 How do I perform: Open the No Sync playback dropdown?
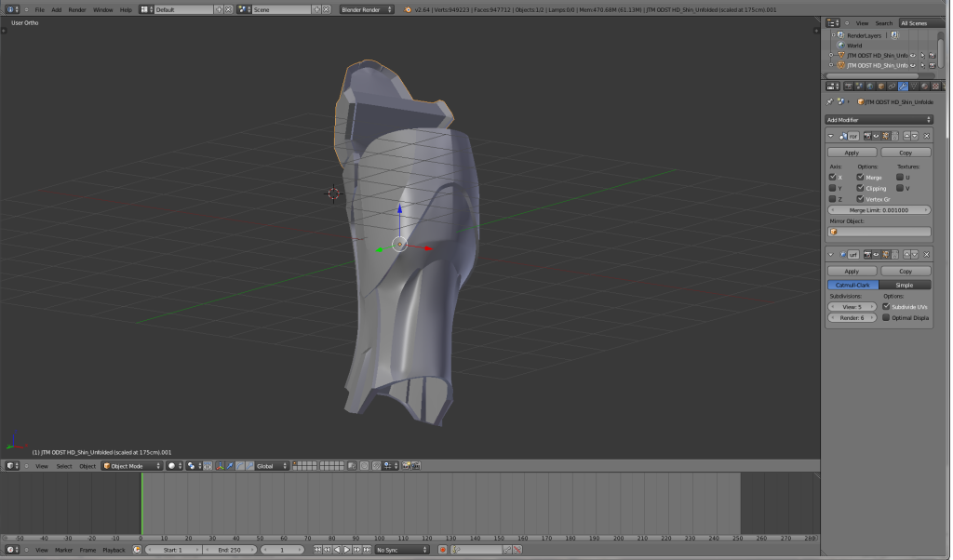400,550
